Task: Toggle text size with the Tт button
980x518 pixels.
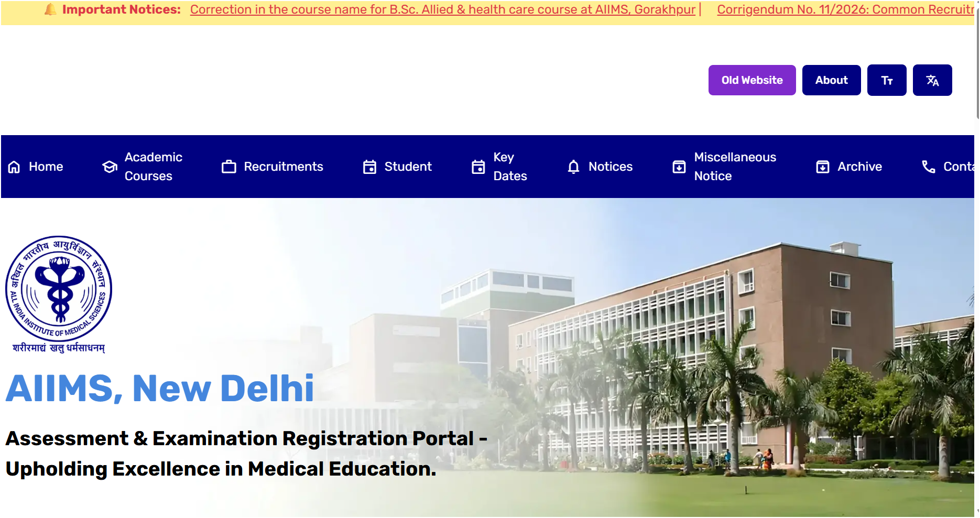Action: [x=887, y=80]
